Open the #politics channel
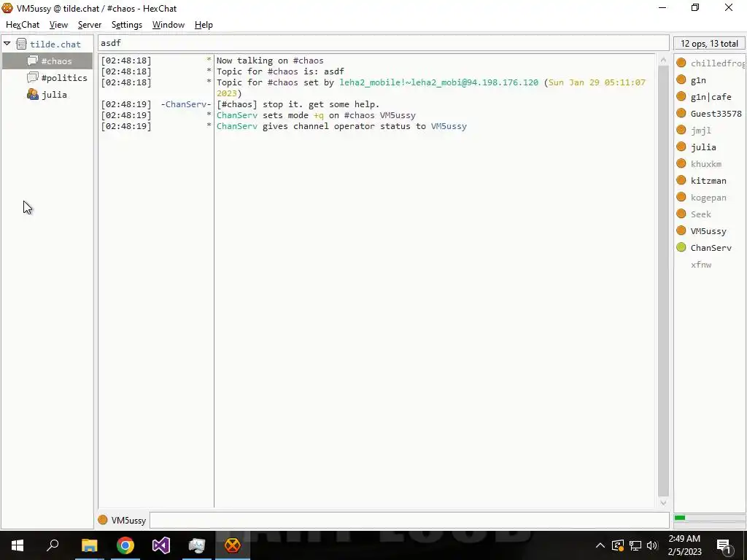Screen dimensions: 747x560 click(x=64, y=77)
